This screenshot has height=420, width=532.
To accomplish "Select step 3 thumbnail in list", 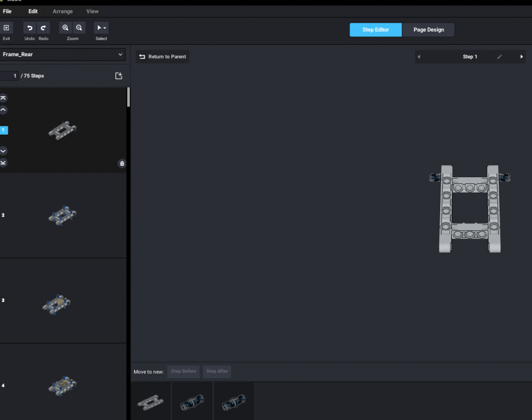I will (56, 304).
